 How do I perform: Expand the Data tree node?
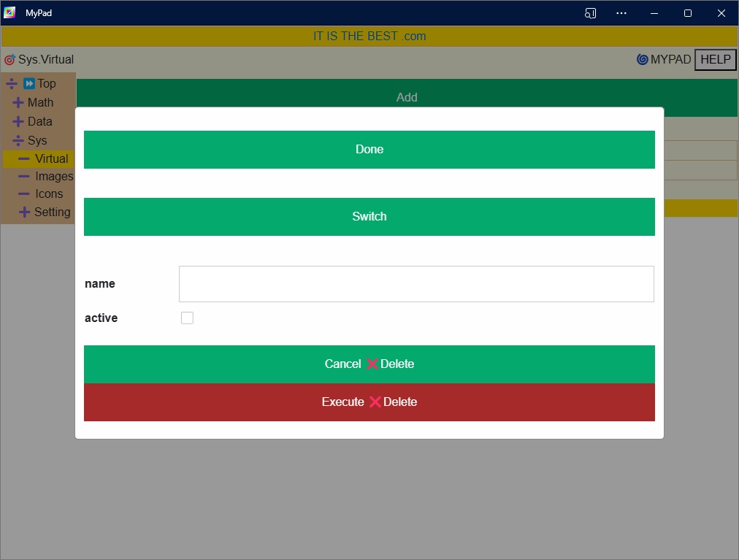[18, 122]
